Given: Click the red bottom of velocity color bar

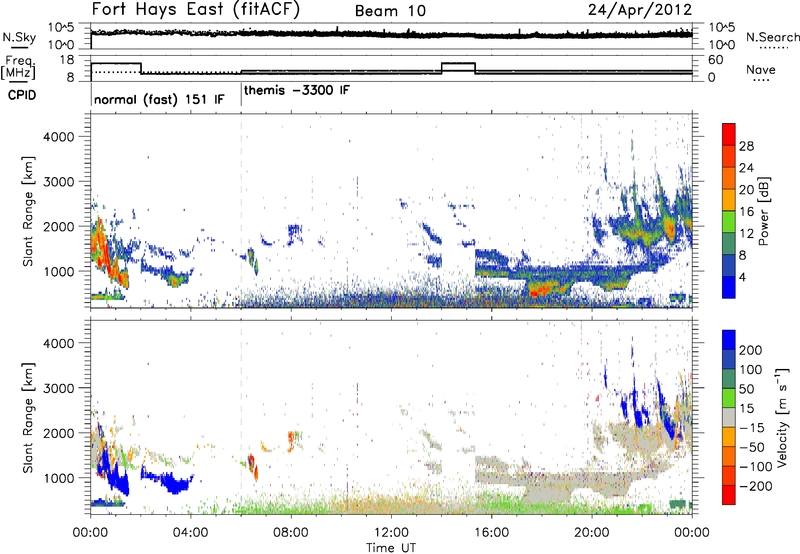Looking at the screenshot, I should 729,495.
